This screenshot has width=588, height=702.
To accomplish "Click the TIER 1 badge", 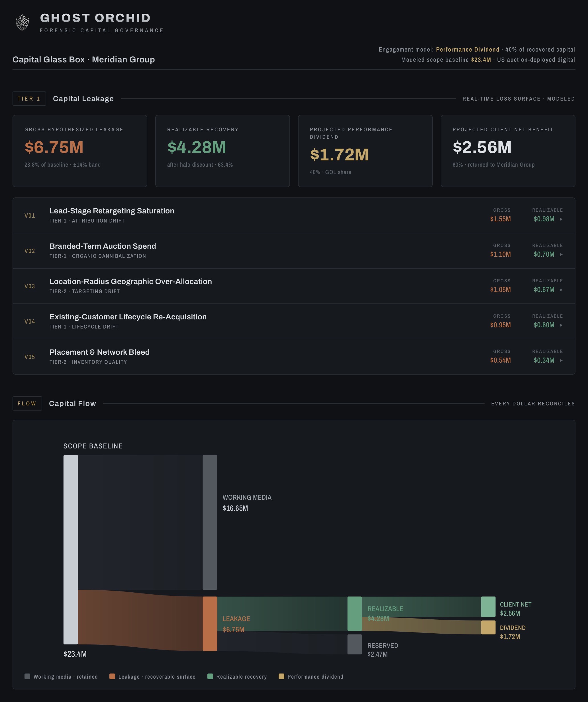I will (29, 99).
